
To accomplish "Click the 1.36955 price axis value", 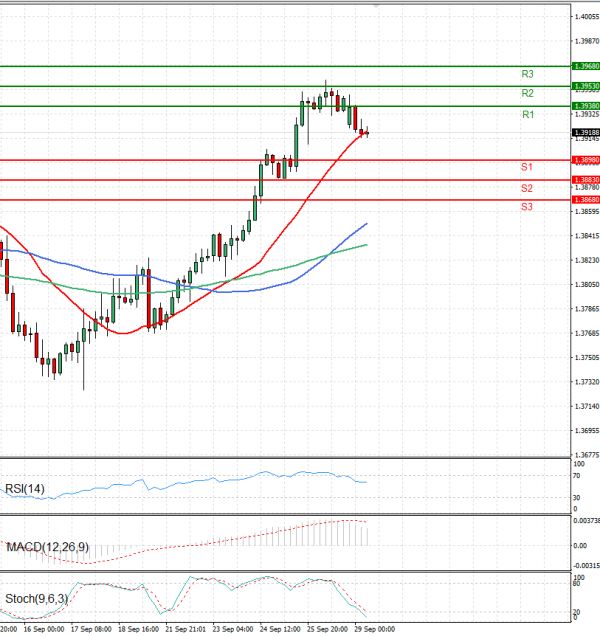I will (587, 430).
